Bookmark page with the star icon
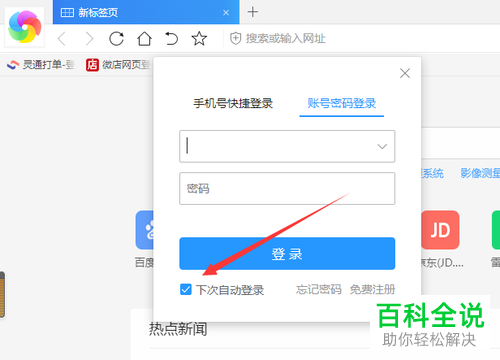Screen dimensions: 500x360 [x=199, y=39]
